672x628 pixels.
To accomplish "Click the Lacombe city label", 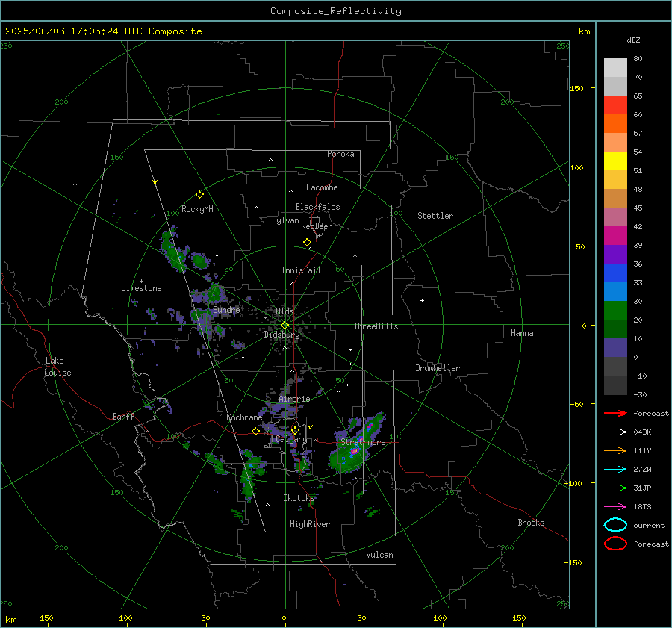I will pyautogui.click(x=322, y=187).
